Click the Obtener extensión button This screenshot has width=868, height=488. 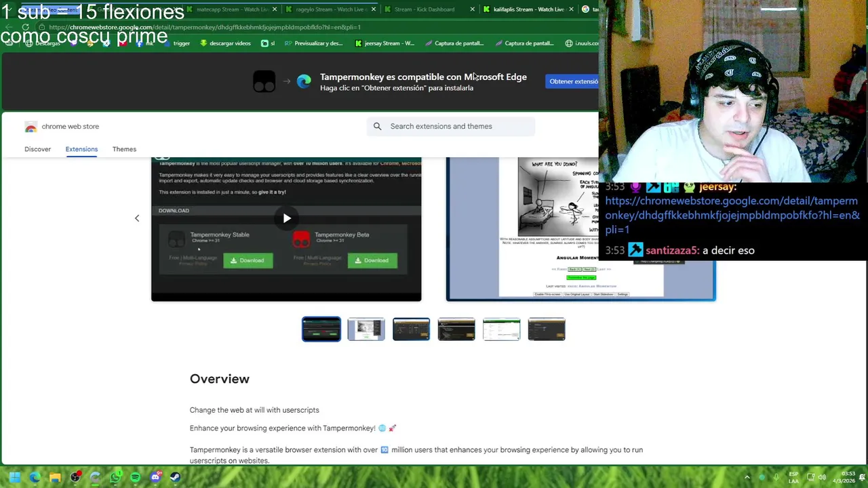pyautogui.click(x=573, y=81)
